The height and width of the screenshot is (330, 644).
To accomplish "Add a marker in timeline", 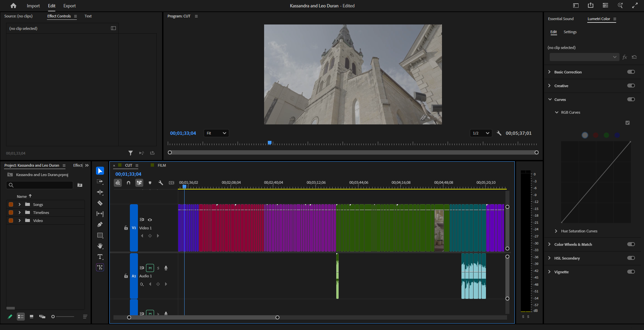I will (x=150, y=183).
